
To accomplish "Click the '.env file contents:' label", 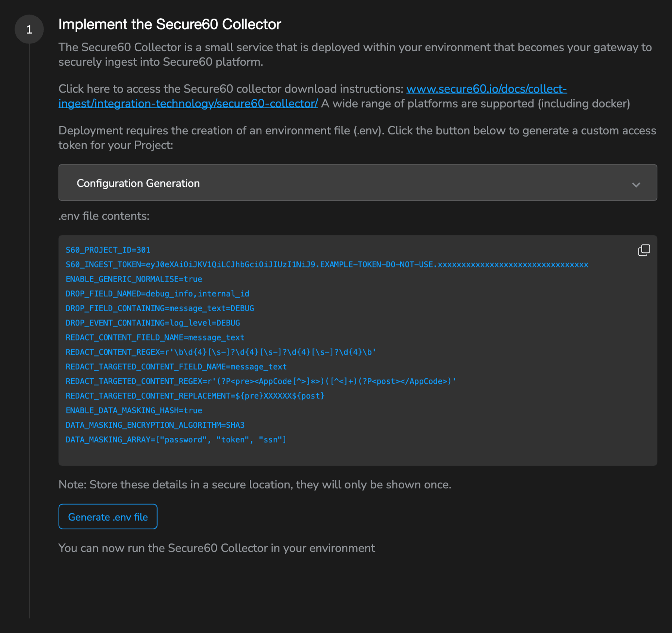I will [x=104, y=216].
